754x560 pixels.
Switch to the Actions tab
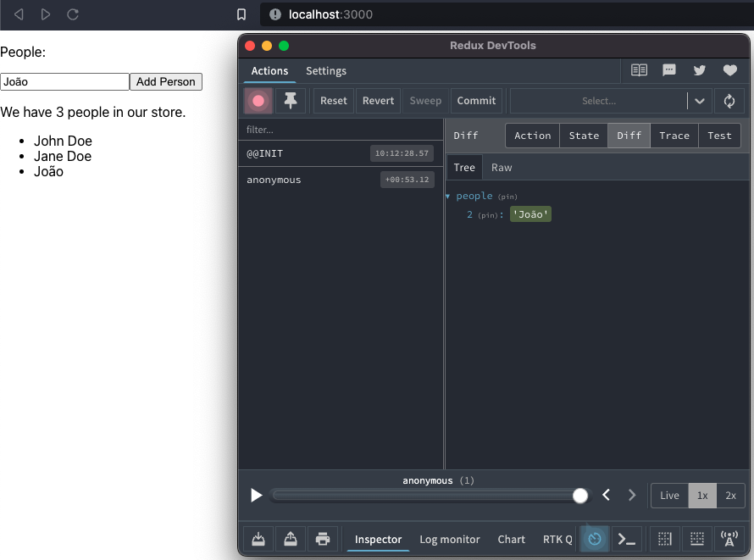pyautogui.click(x=269, y=71)
